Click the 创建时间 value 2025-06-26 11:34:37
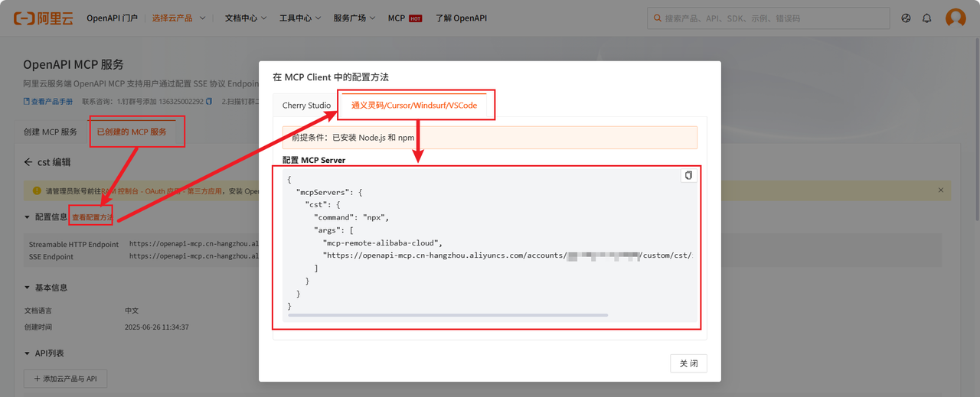980x397 pixels. pyautogui.click(x=157, y=327)
